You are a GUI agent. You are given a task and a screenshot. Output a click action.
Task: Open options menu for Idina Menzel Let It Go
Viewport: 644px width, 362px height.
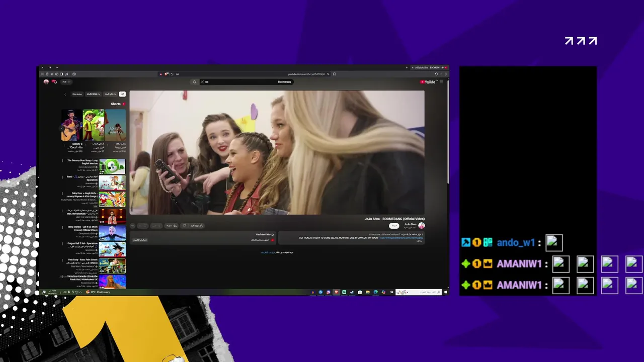pos(63,227)
